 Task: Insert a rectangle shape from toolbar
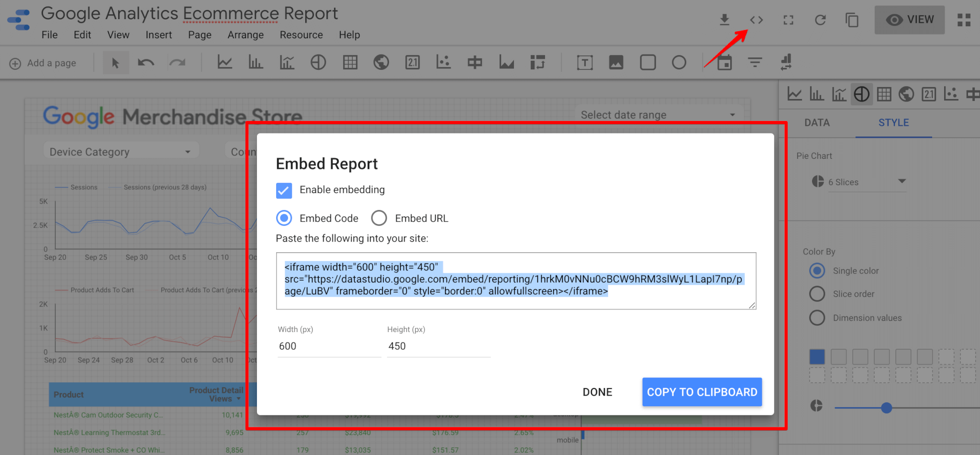(x=648, y=62)
